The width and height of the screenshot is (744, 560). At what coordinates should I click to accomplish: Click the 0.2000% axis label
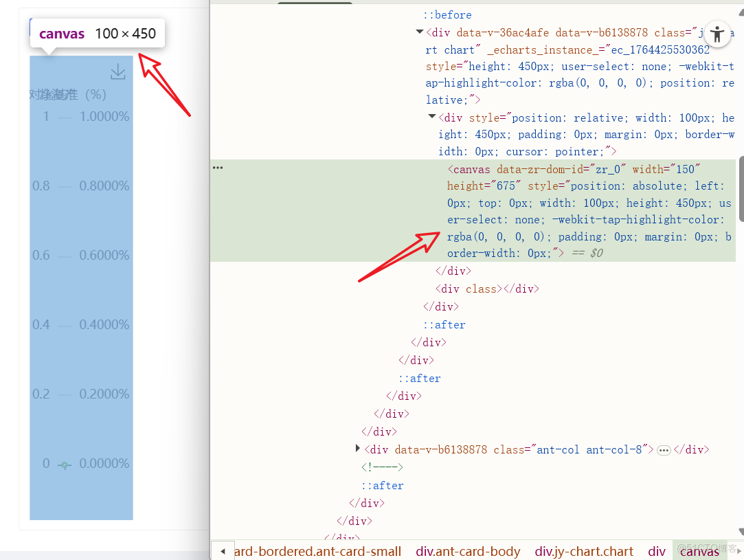pos(104,394)
